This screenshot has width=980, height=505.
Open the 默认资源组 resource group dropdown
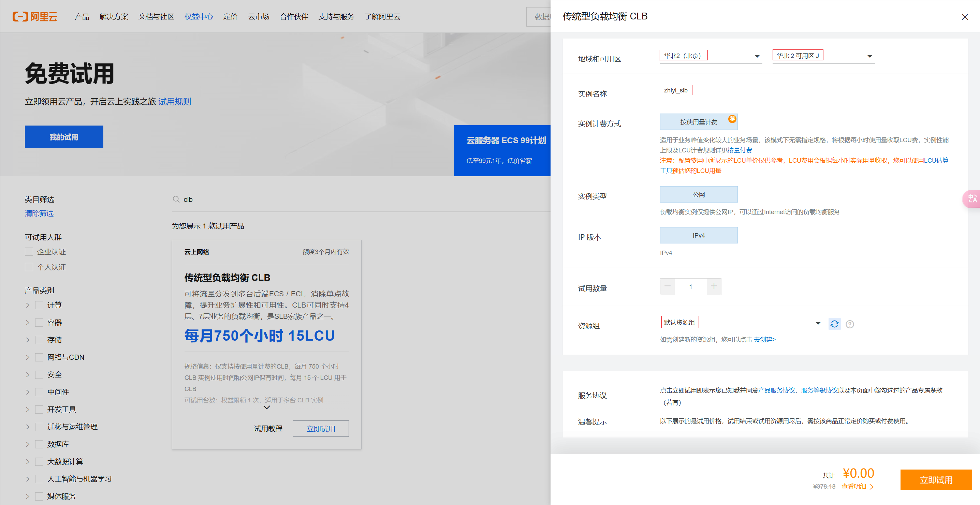pos(740,323)
